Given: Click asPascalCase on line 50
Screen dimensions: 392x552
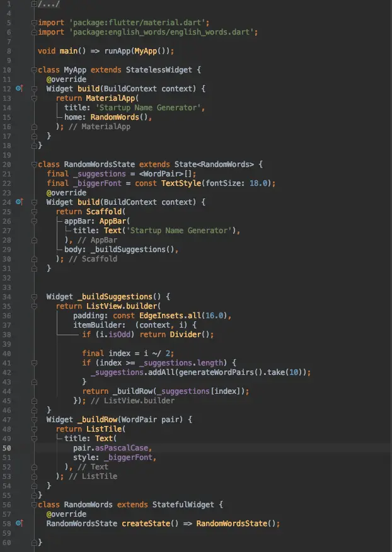Looking at the screenshot, I should coord(122,448).
